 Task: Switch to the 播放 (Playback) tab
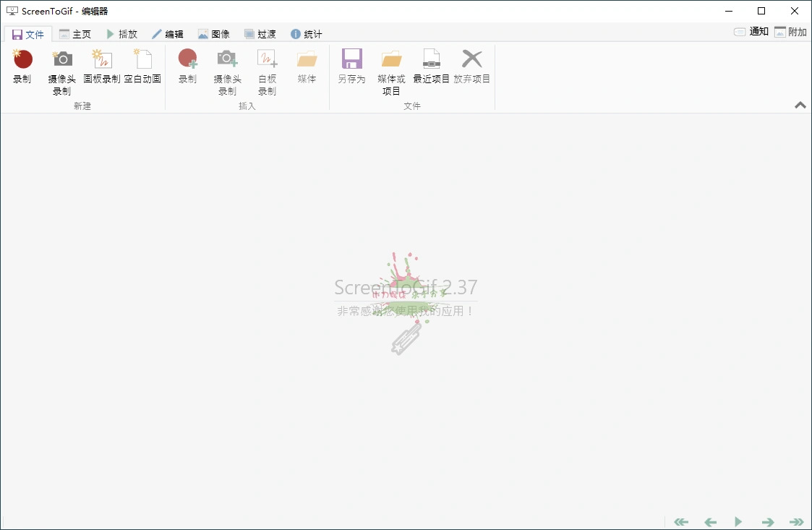(123, 33)
